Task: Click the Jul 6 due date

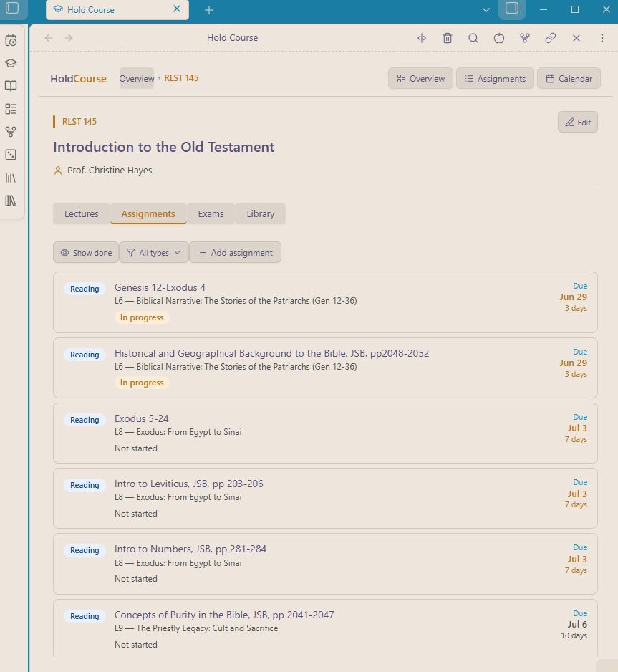Action: pos(577,625)
